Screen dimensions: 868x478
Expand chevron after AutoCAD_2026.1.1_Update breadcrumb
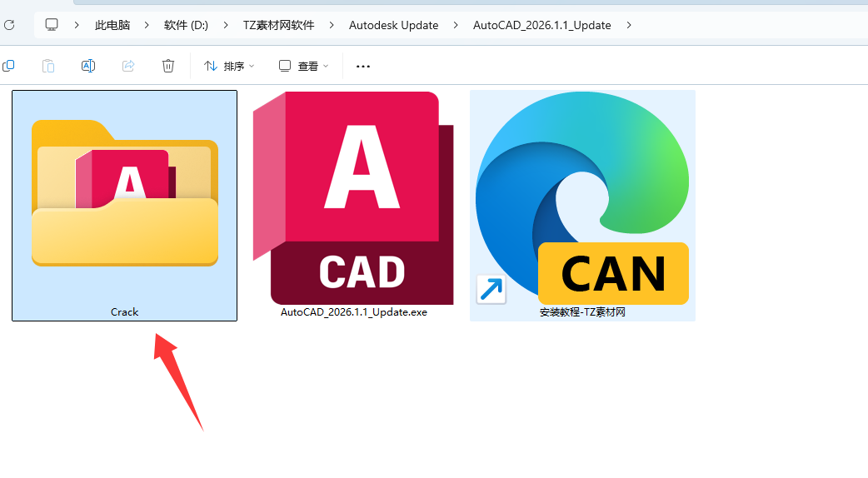(x=629, y=25)
